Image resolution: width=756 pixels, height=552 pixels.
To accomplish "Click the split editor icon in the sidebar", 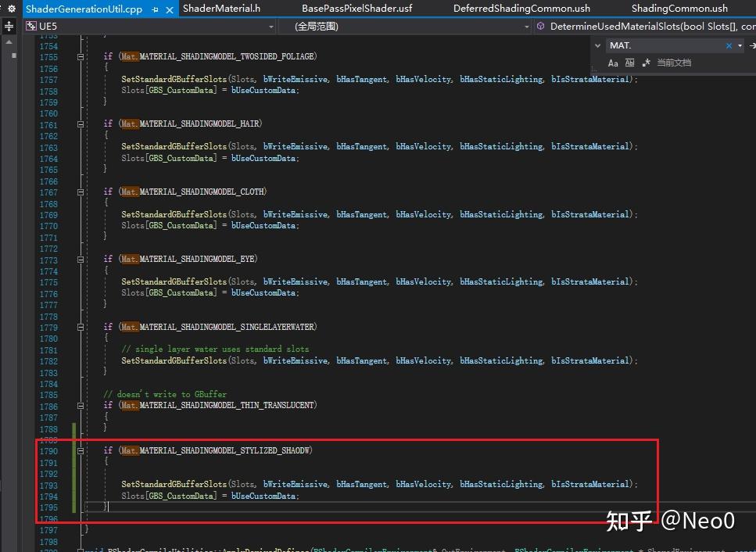I will pos(9,25).
